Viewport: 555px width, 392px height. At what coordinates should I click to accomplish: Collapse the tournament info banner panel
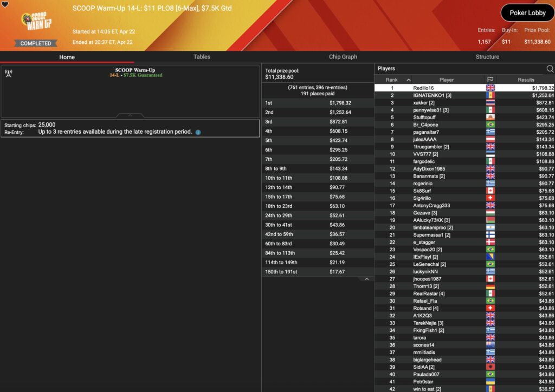coord(130,115)
